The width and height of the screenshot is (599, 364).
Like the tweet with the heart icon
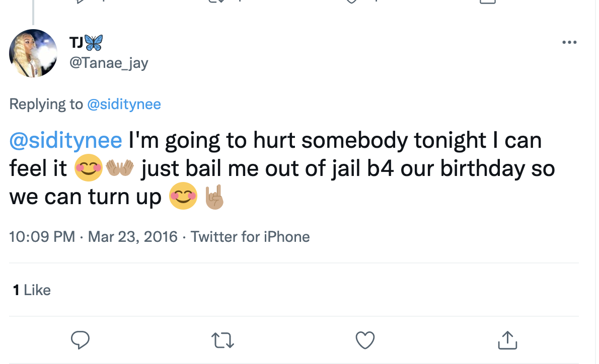pos(365,340)
